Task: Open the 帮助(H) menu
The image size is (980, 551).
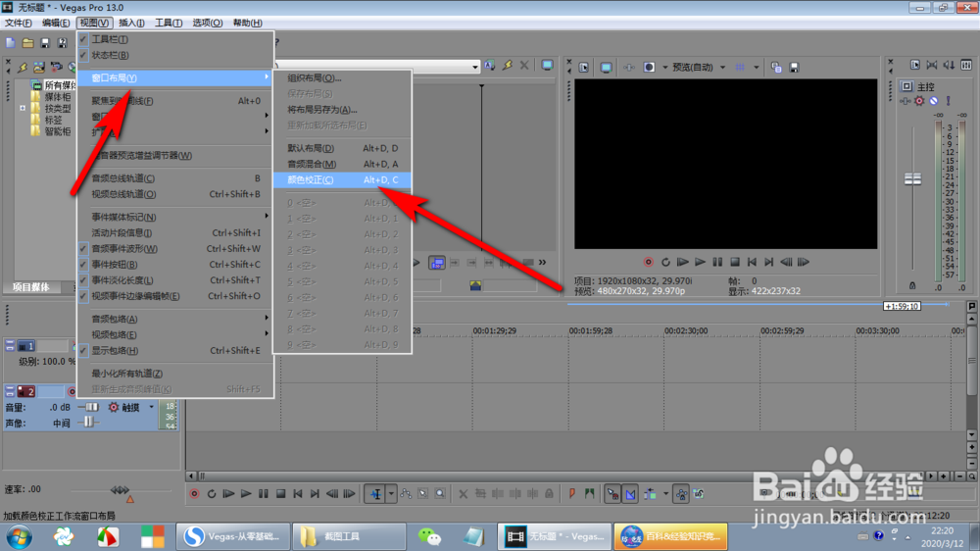Action: pos(247,23)
